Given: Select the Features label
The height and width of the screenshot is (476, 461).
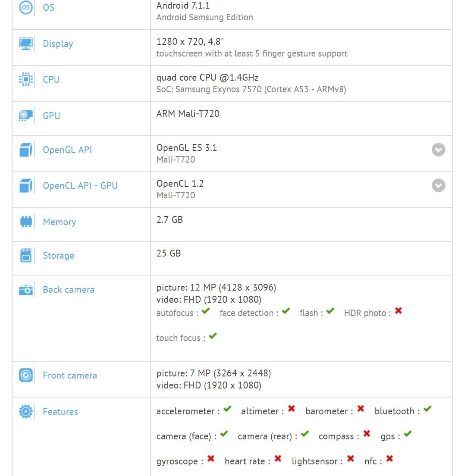Looking at the screenshot, I should pos(60,412).
